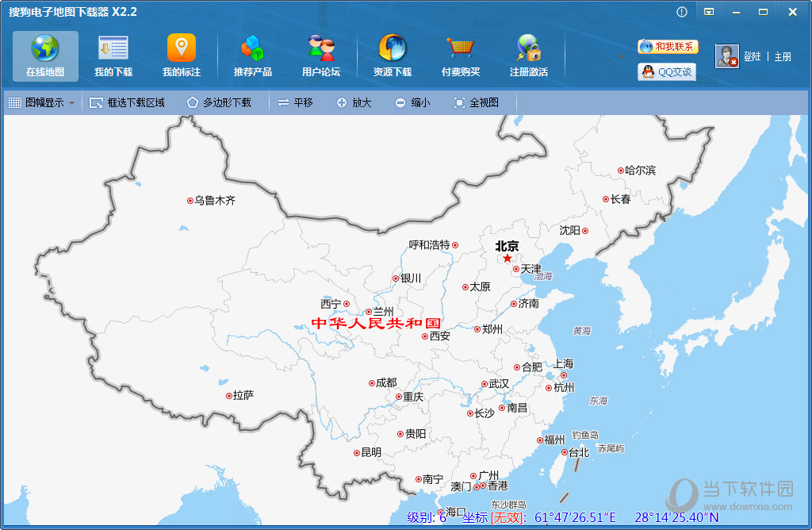The image size is (812, 530).
Task: Click the 钓鱼岛 island label
Action: (x=585, y=435)
